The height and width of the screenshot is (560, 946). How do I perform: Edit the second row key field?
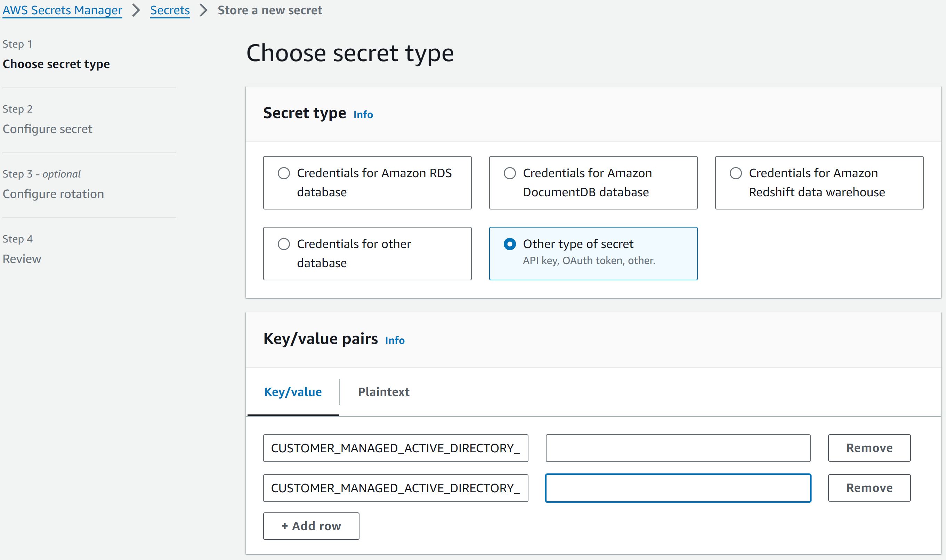click(395, 487)
